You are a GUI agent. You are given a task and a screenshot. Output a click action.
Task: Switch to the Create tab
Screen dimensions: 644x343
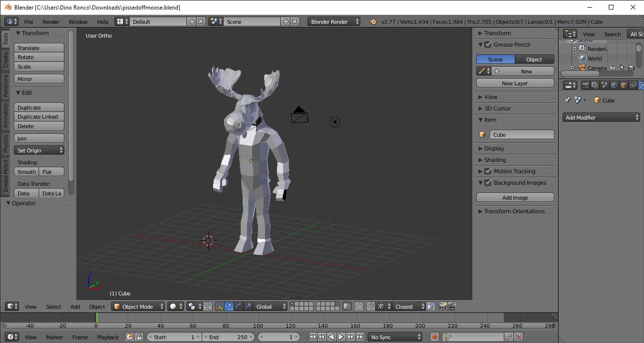[6, 60]
